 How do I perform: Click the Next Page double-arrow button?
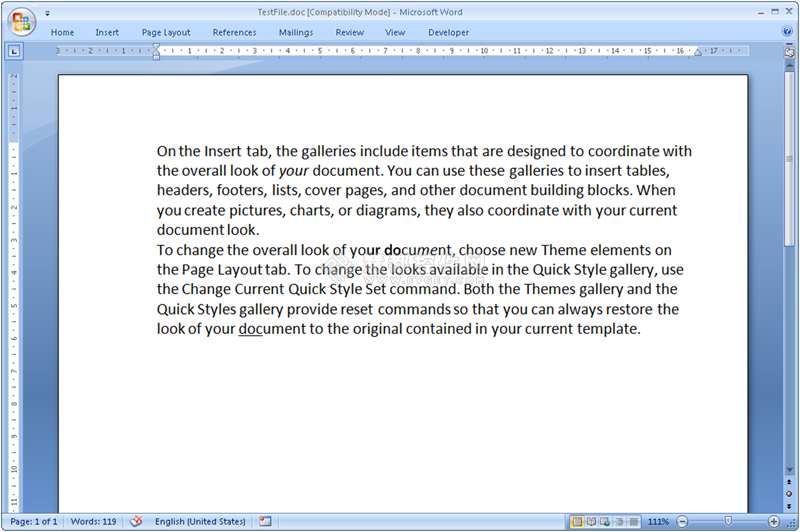click(x=789, y=505)
